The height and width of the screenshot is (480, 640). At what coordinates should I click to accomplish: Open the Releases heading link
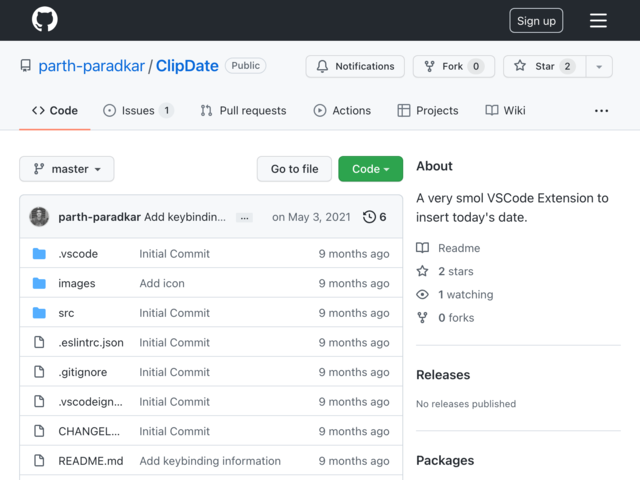(443, 375)
